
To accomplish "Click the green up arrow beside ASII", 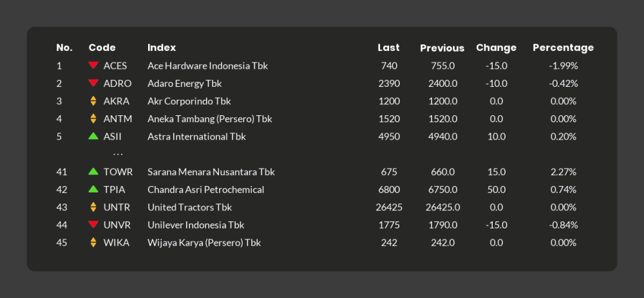I will pos(93,136).
